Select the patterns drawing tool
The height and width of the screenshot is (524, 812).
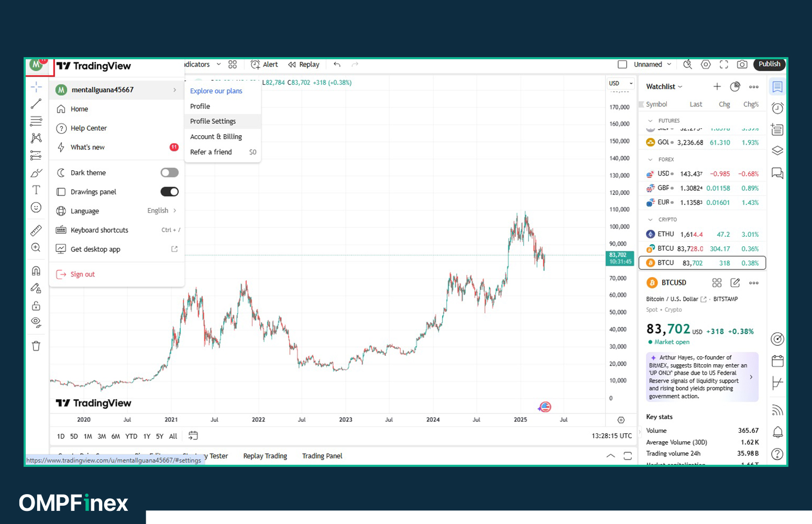36,138
